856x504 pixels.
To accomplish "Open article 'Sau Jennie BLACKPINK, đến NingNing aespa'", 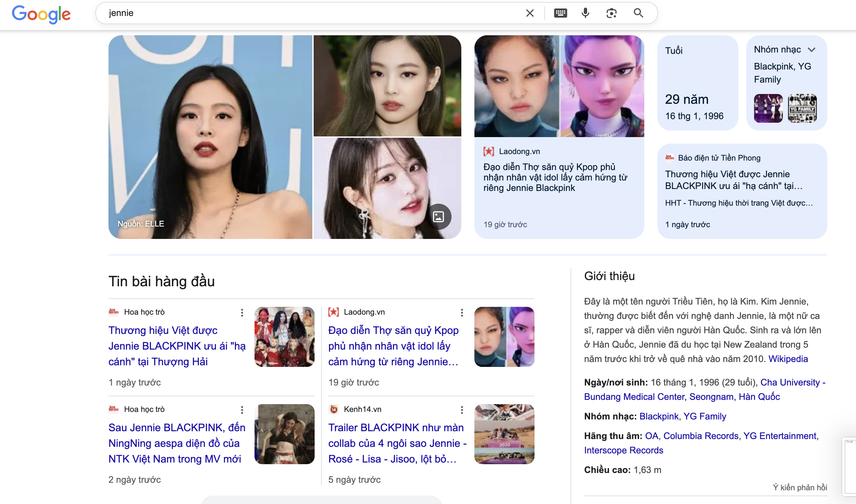I will [x=177, y=443].
